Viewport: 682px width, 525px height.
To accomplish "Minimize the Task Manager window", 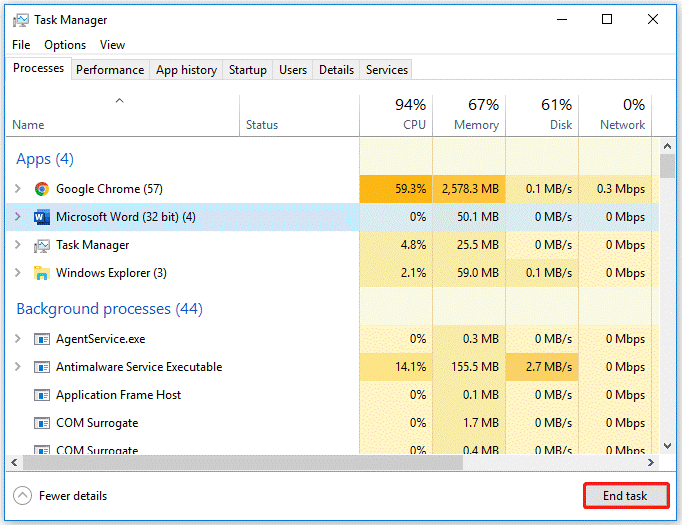I will [562, 20].
